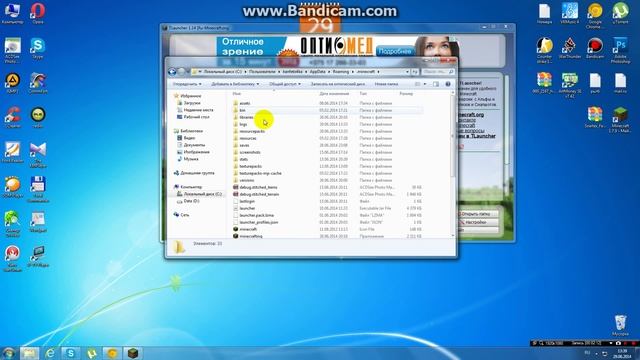640x360 pixels.
Task: Open the Counter-Strike desktop shortcut
Action: 544,50
